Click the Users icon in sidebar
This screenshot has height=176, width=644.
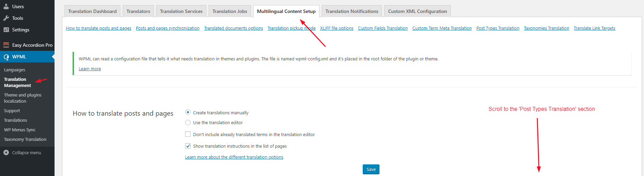tap(6, 6)
